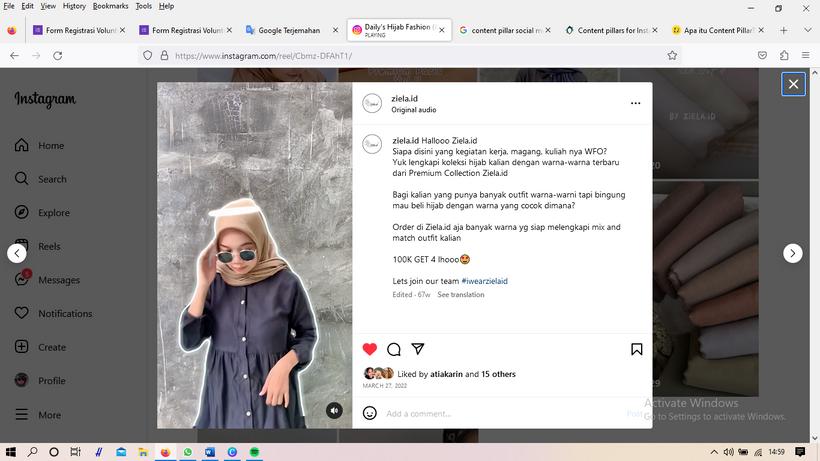Viewport: 820px width, 461px height.
Task: Like the reel with the heart icon
Action: 370,349
